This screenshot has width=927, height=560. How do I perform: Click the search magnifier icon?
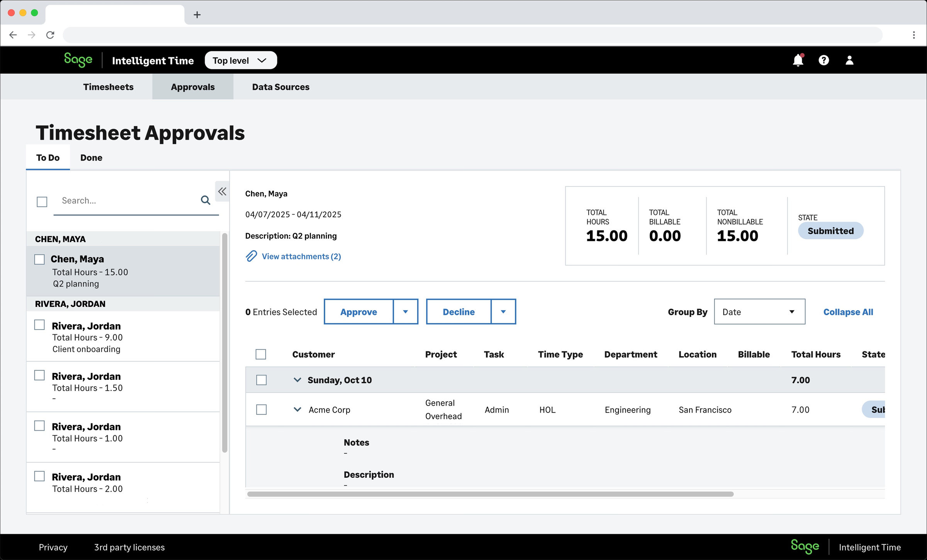(205, 200)
